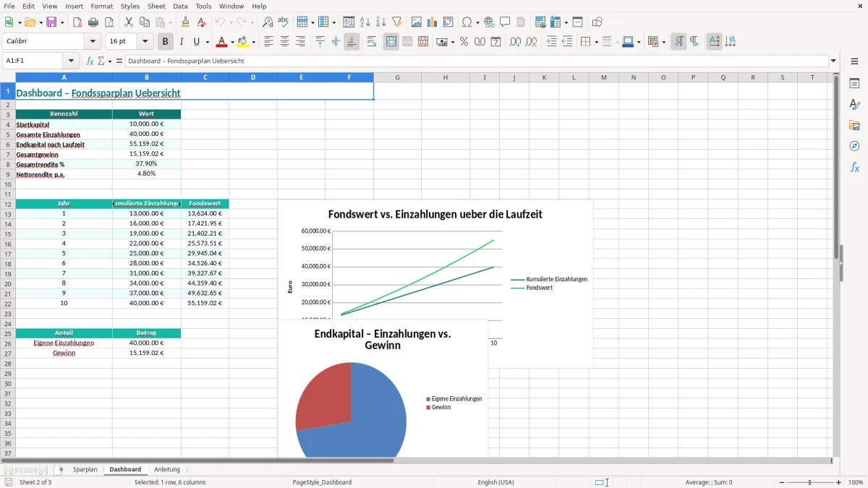The image size is (868, 488).
Task: Click Format as Percent icon
Action: point(464,42)
